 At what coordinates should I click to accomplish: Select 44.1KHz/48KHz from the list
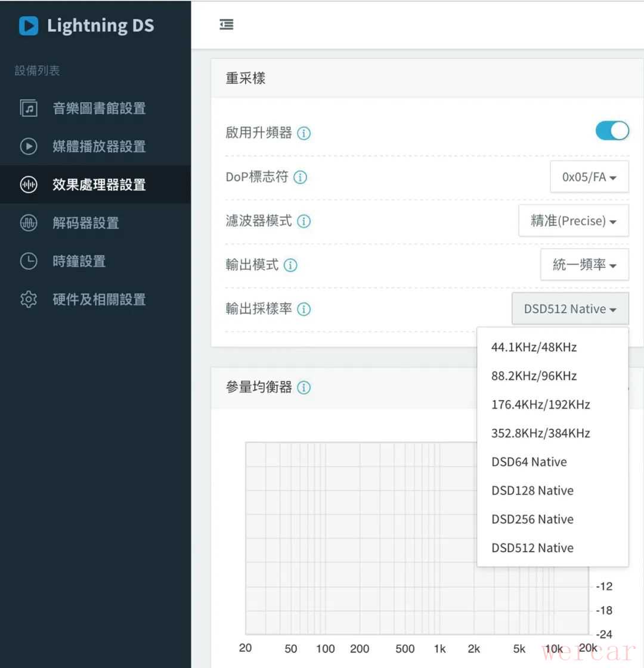coord(534,347)
